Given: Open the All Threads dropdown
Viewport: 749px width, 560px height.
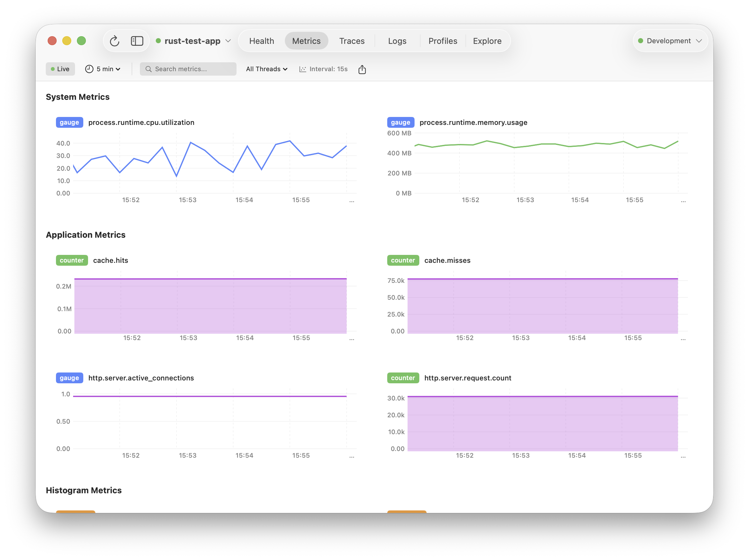Looking at the screenshot, I should (x=266, y=69).
